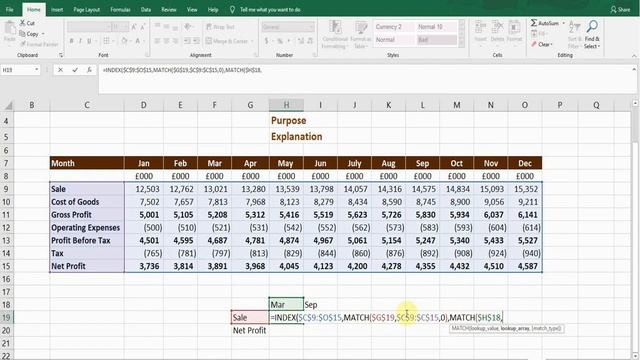Click the Insert Function fx icon
The height and width of the screenshot is (360, 640).
89,70
